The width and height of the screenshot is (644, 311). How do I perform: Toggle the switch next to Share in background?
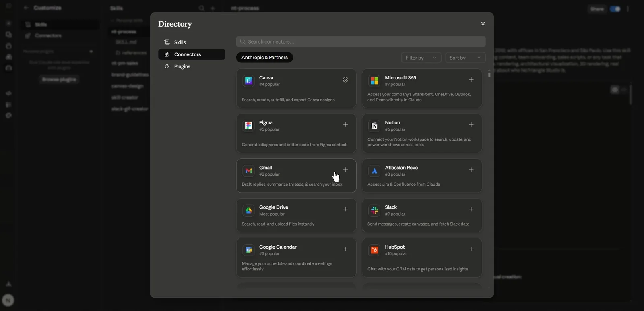(x=615, y=9)
